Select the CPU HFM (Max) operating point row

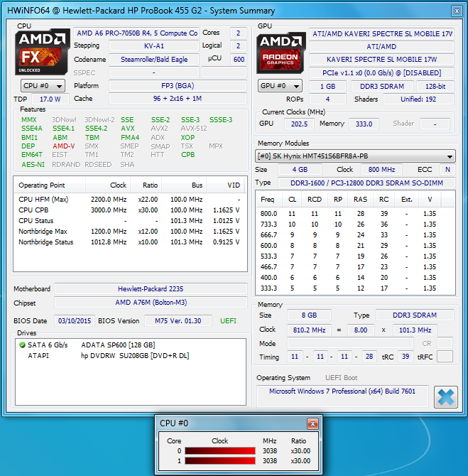[x=128, y=200]
